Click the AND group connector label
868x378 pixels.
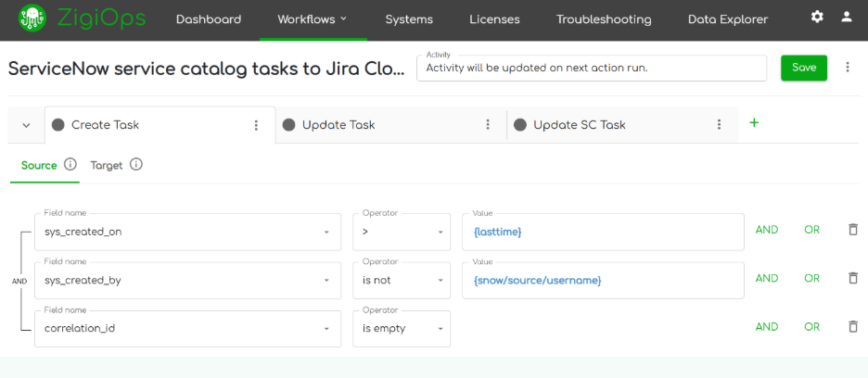(19, 281)
